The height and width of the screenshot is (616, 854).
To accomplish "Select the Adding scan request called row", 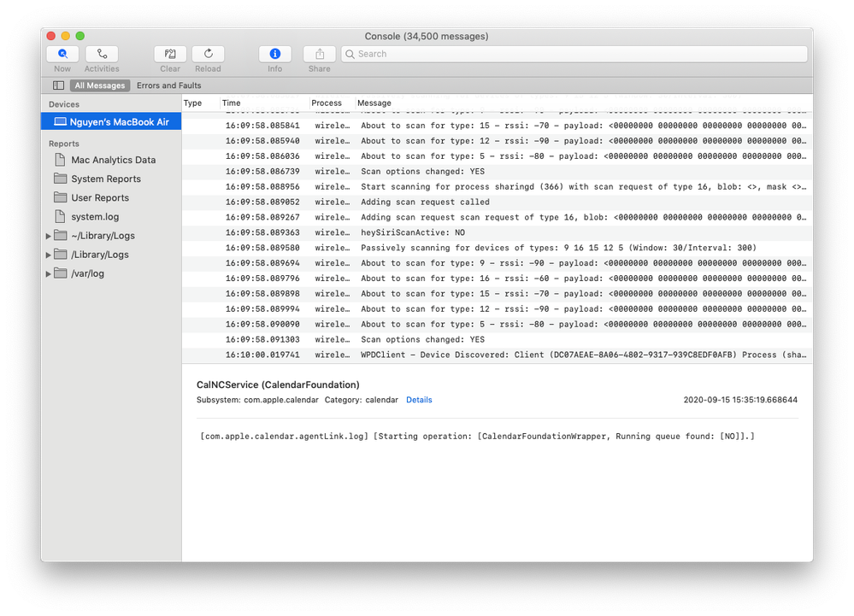I will point(498,202).
